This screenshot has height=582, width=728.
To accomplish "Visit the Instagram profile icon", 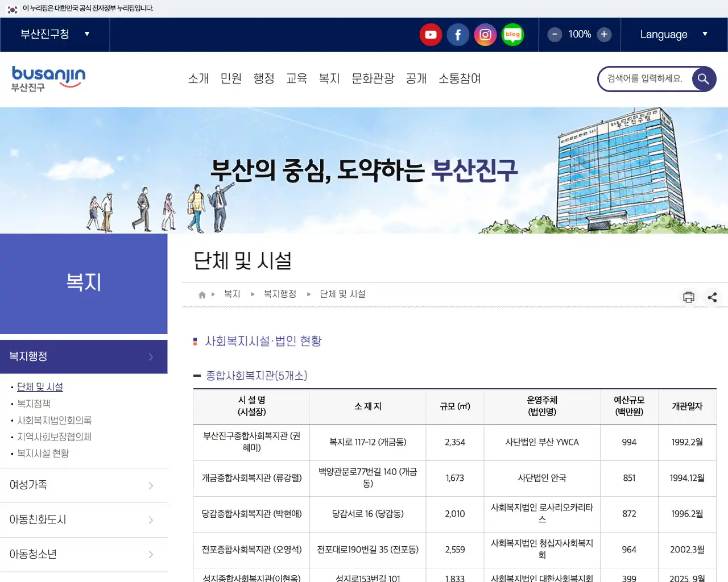I will point(485,35).
